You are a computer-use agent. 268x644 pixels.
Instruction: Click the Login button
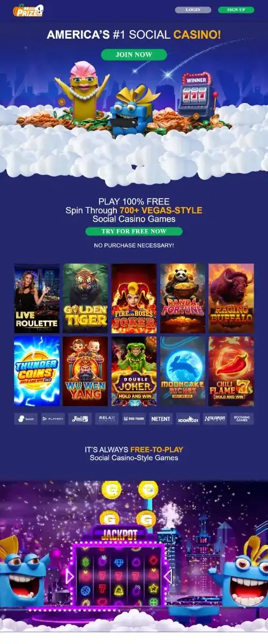pyautogui.click(x=193, y=10)
